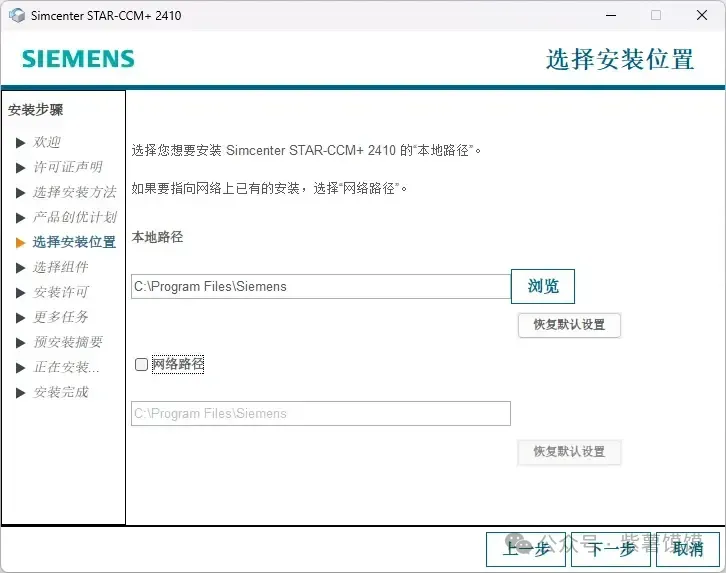The height and width of the screenshot is (573, 726).
Task: Click the orange arrow beside 选择安装位置
Action: click(21, 242)
